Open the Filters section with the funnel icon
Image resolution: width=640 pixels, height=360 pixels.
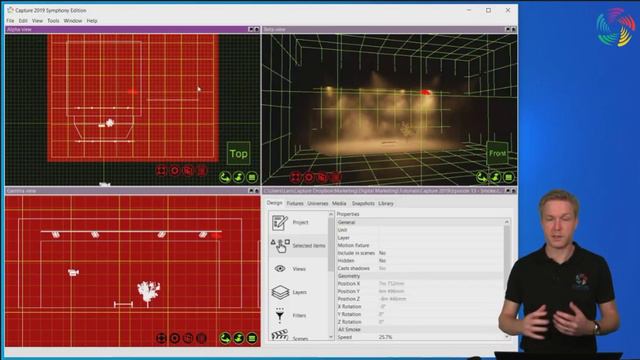(298, 316)
